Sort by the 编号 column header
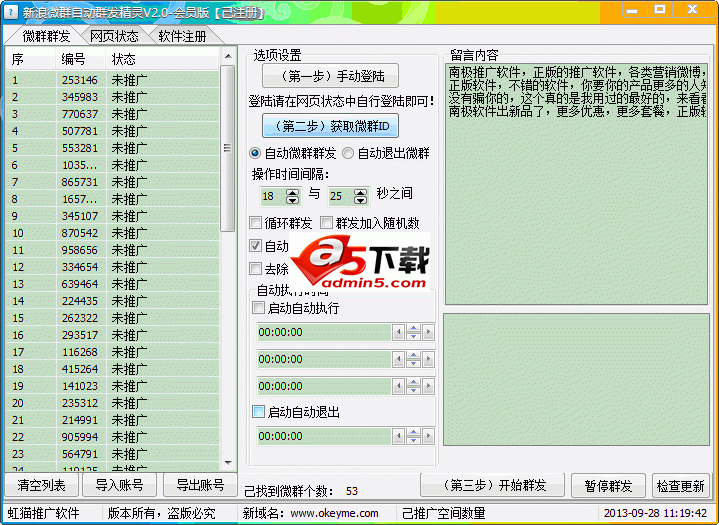This screenshot has height=525, width=719. click(81, 59)
